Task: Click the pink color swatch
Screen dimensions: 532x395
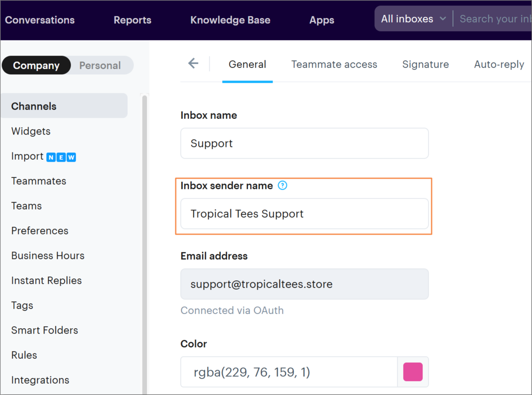Action: point(412,372)
